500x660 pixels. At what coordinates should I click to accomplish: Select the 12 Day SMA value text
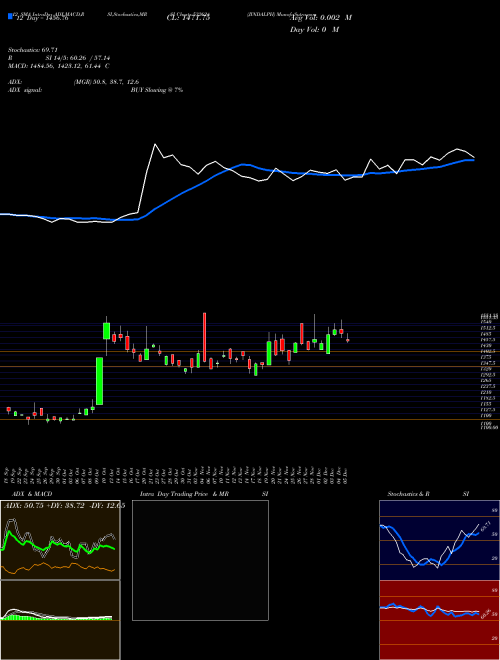coord(41,18)
